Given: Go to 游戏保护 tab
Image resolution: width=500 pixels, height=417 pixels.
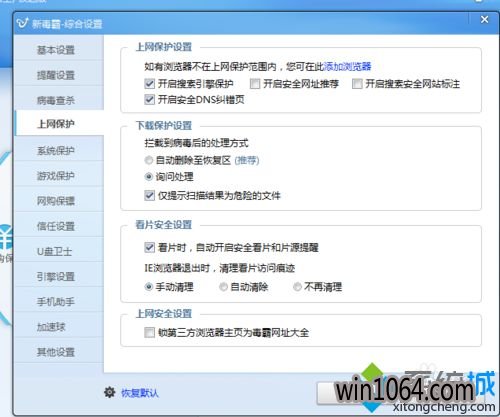Looking at the screenshot, I should pos(59,176).
